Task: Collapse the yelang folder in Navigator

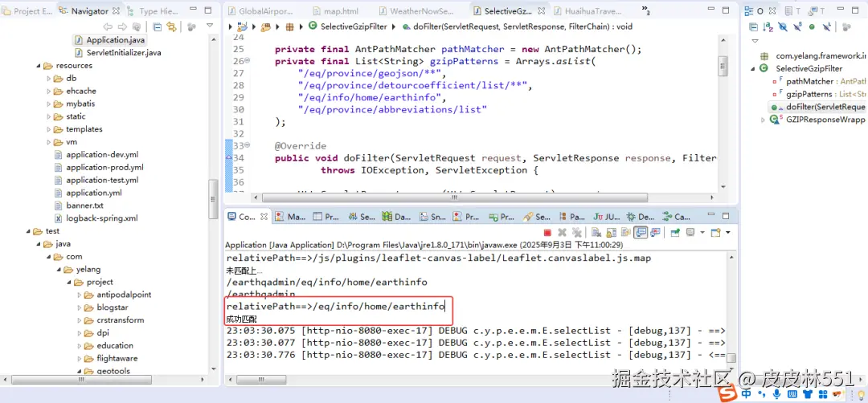Action: tap(59, 270)
